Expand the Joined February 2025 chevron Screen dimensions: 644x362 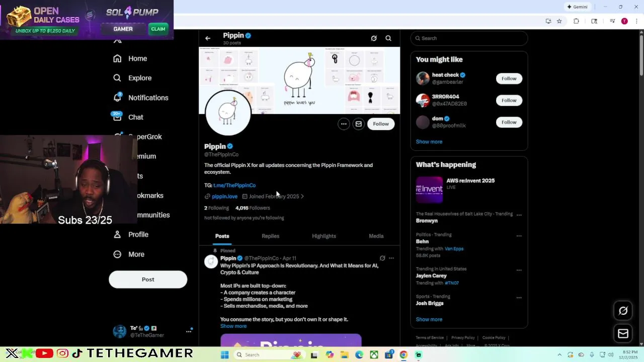302,197
